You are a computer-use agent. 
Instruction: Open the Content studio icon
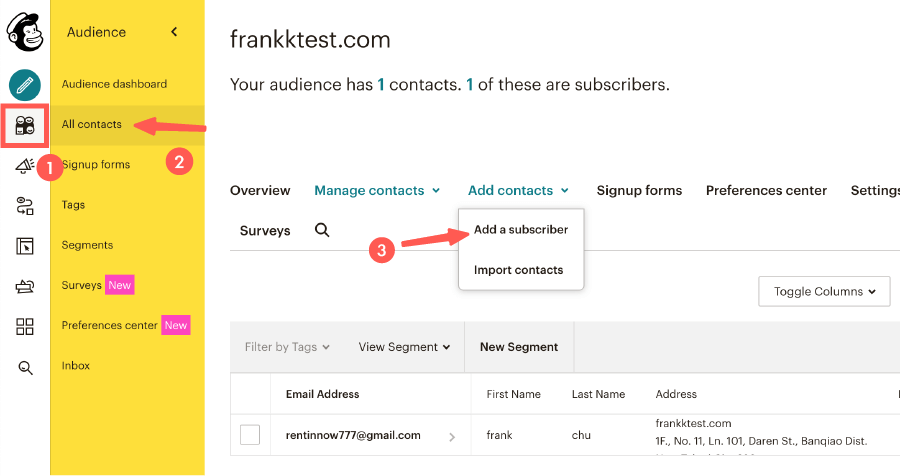click(x=25, y=287)
